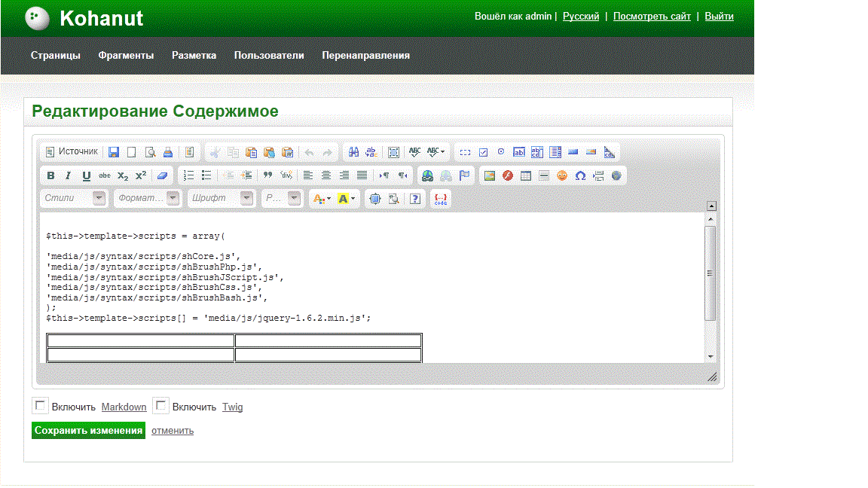The width and height of the screenshot is (868, 488).
Task: Insert a smiley emoticon
Action: pyautogui.click(x=562, y=175)
